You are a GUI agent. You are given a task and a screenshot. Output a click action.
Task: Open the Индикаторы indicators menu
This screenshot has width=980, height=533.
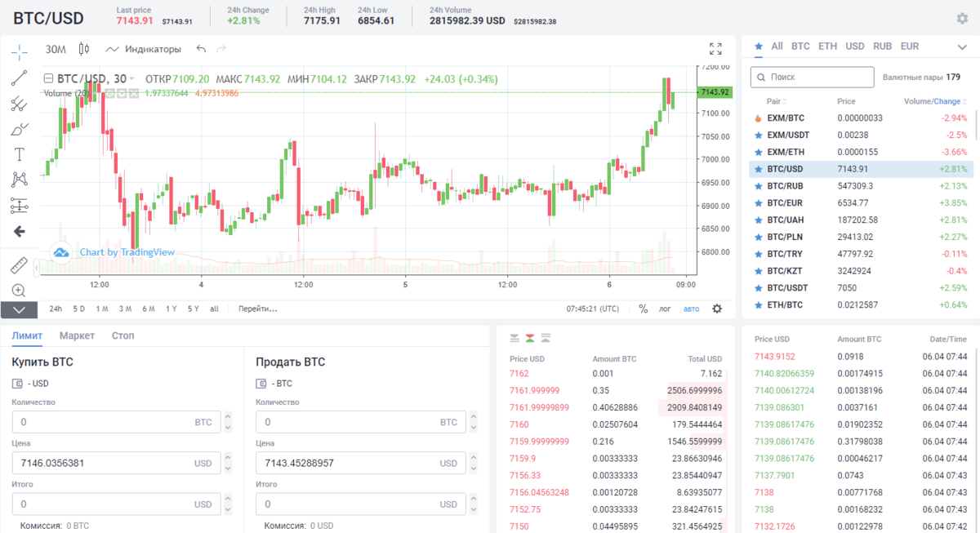pyautogui.click(x=143, y=49)
